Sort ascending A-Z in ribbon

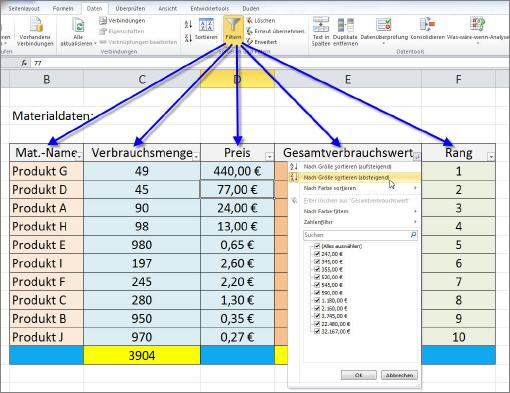click(x=188, y=24)
